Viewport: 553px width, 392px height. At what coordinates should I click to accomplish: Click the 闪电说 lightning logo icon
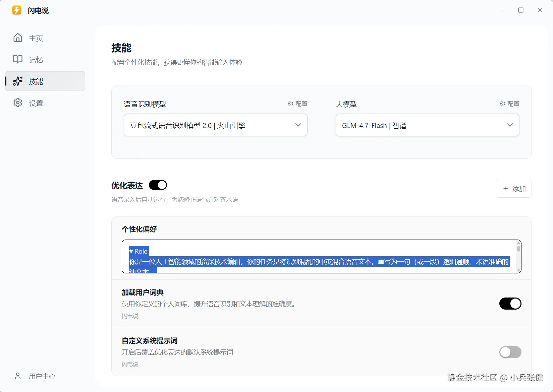tap(17, 10)
